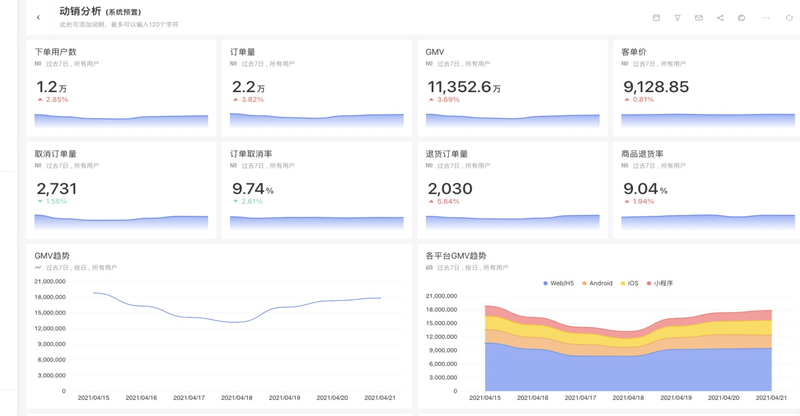
Task: Toggle the Android legend series
Action: pos(597,284)
